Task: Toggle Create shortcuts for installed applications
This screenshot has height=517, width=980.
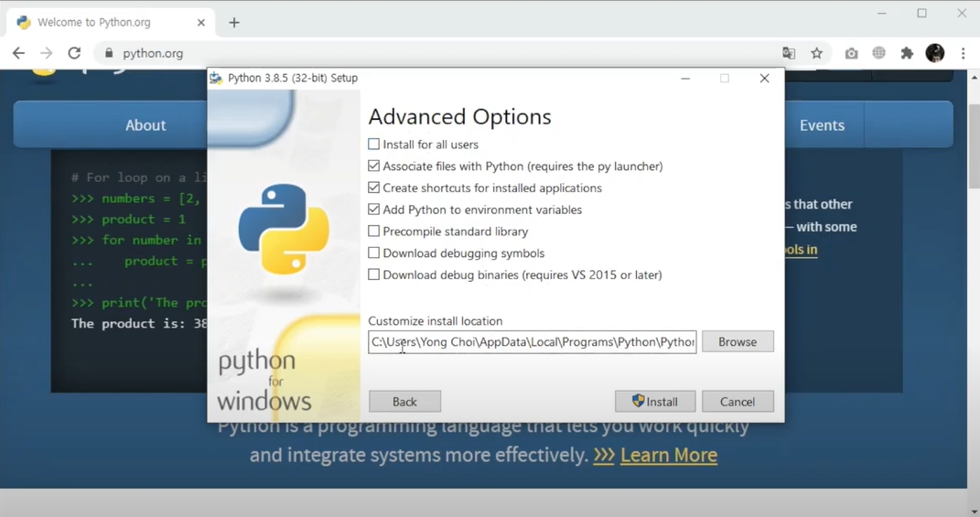Action: coord(373,188)
